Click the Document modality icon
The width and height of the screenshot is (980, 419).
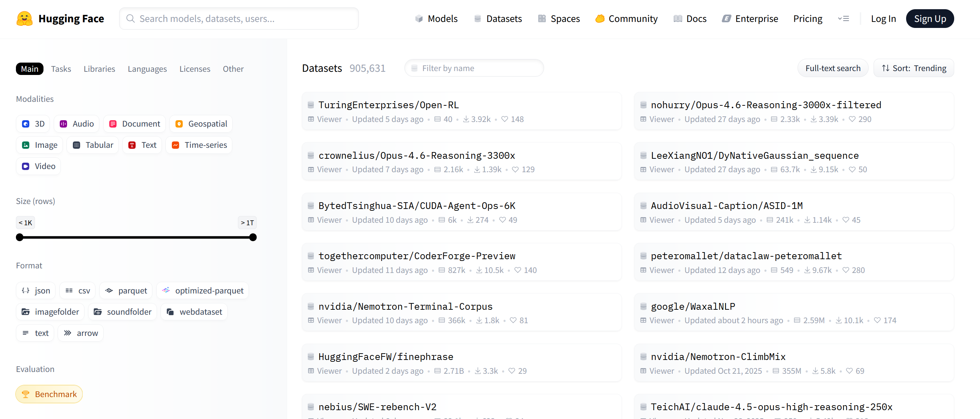click(113, 124)
